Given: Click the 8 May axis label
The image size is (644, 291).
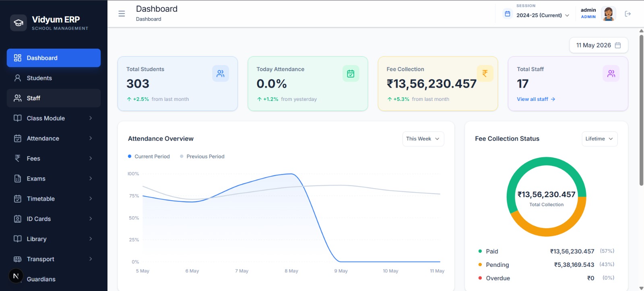Looking at the screenshot, I should 291,271.
